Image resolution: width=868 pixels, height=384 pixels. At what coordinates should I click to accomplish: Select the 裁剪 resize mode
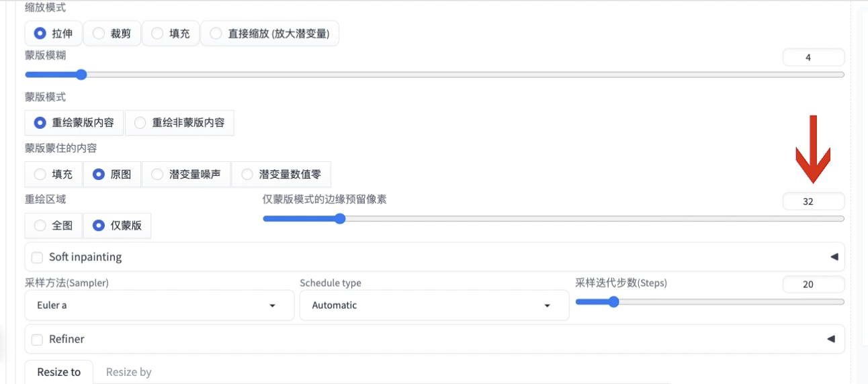[112, 34]
